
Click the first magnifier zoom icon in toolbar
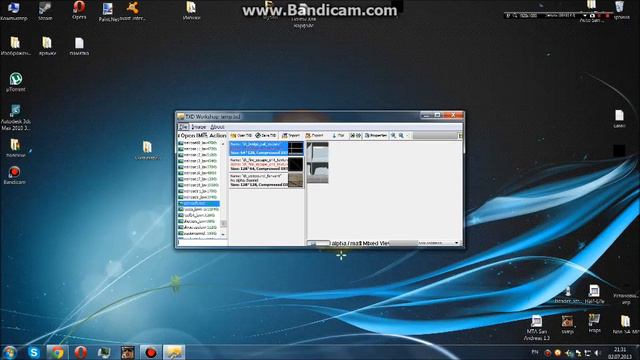click(393, 136)
